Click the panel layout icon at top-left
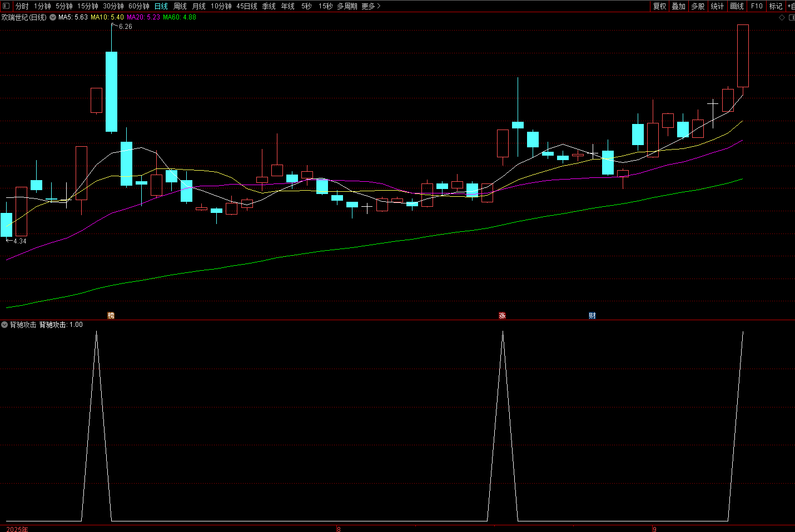 pos(6,6)
